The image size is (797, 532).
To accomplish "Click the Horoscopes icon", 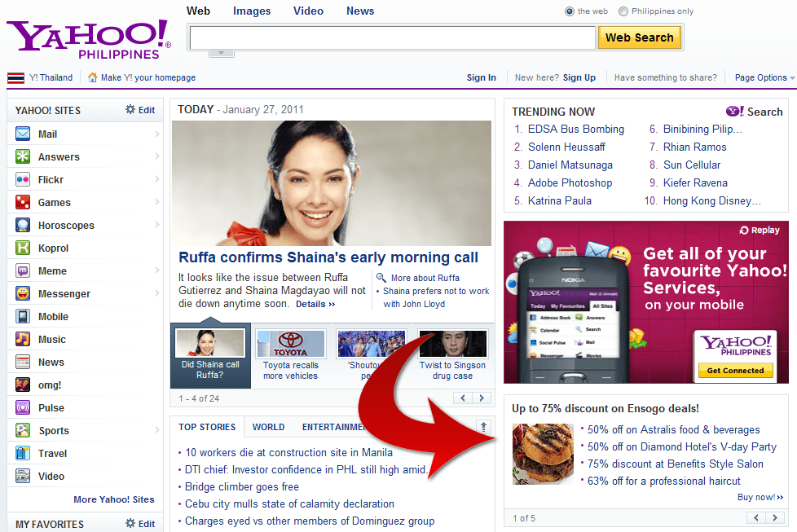I will click(x=23, y=225).
